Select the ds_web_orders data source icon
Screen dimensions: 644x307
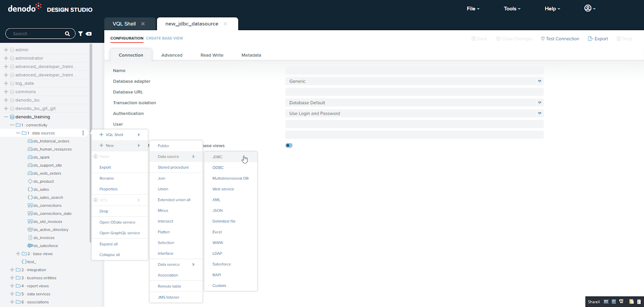click(30, 173)
